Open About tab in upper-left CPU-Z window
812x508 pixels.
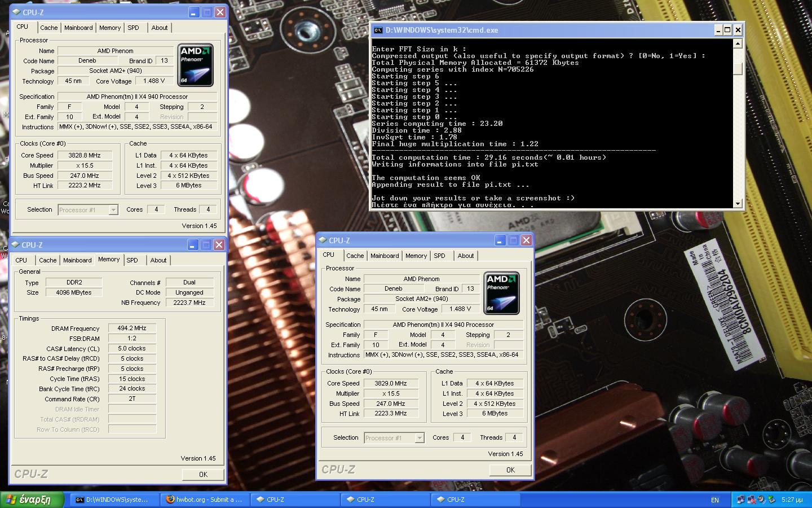pos(159,28)
